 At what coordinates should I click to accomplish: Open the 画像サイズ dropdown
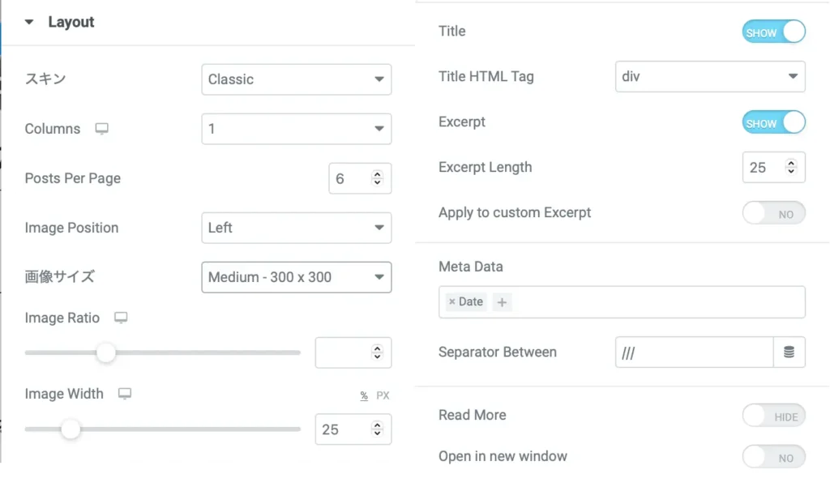point(296,277)
